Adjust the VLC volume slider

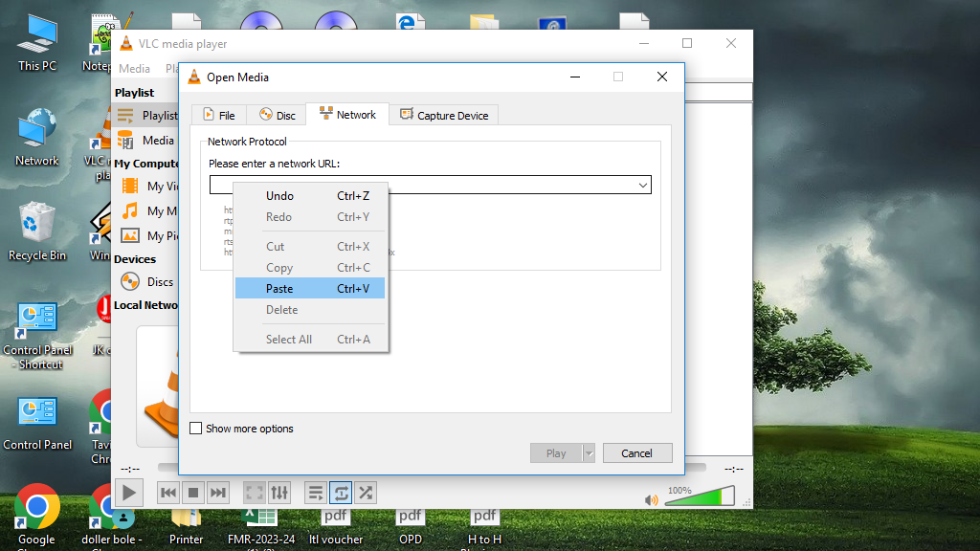tap(700, 496)
